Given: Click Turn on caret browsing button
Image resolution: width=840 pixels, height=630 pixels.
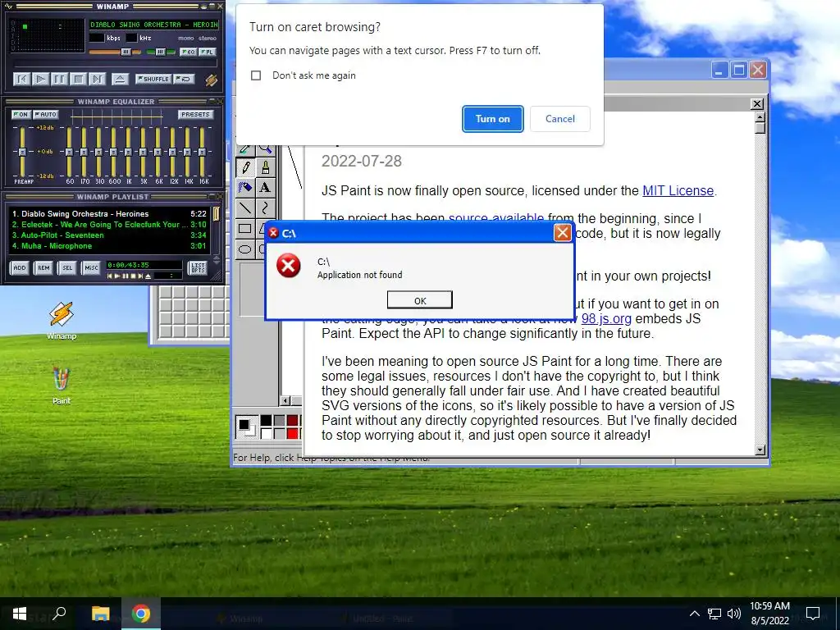Looking at the screenshot, I should click(x=492, y=119).
